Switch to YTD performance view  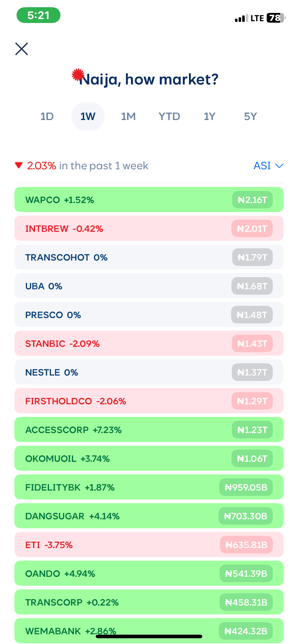click(169, 116)
